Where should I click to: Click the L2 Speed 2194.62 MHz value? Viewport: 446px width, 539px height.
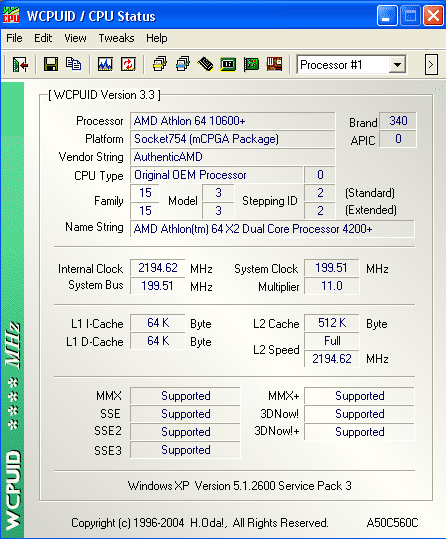331,359
